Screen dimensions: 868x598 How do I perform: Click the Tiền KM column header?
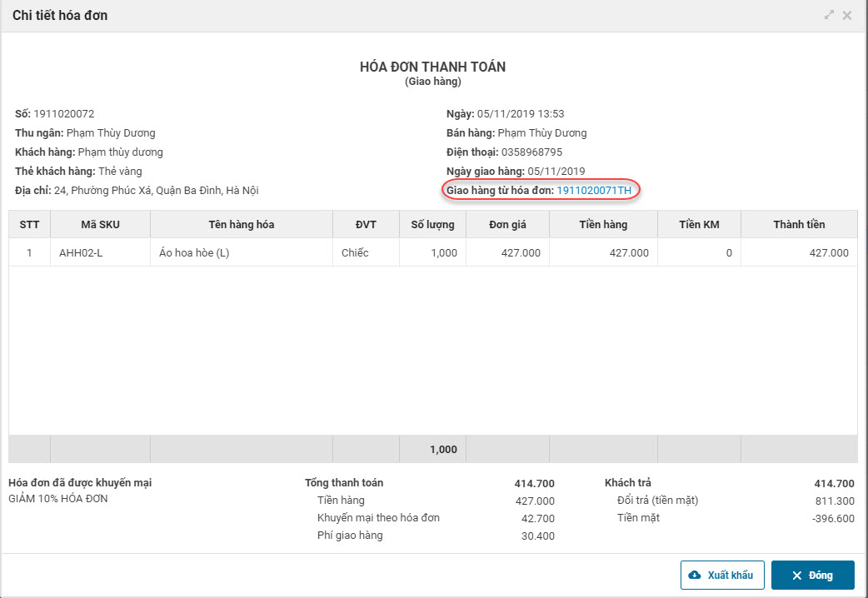[699, 225]
